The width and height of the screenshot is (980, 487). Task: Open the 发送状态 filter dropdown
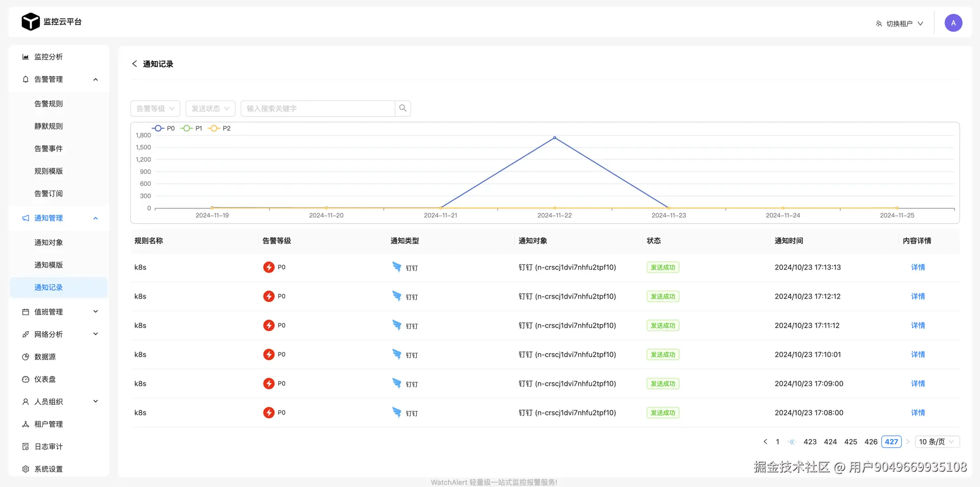[x=210, y=108]
